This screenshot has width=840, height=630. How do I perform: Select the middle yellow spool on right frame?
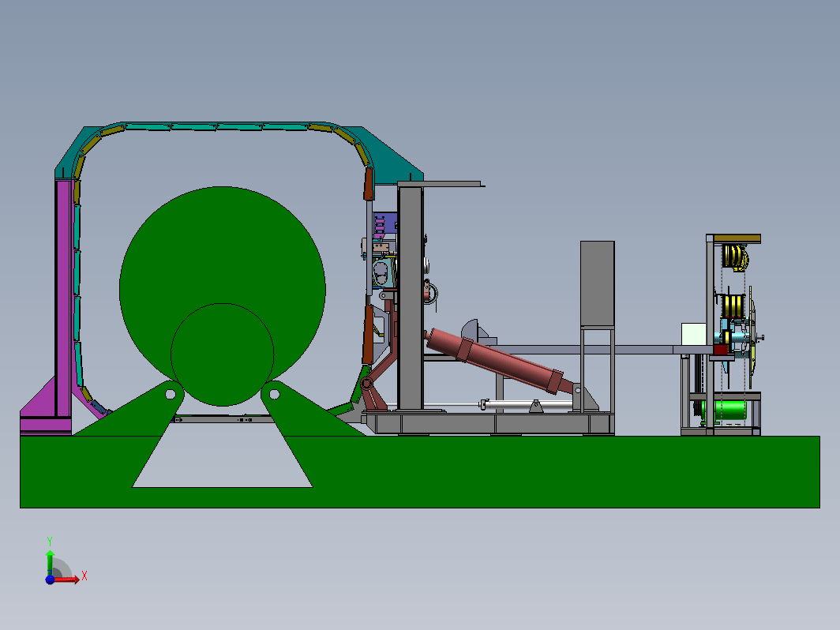pos(733,306)
